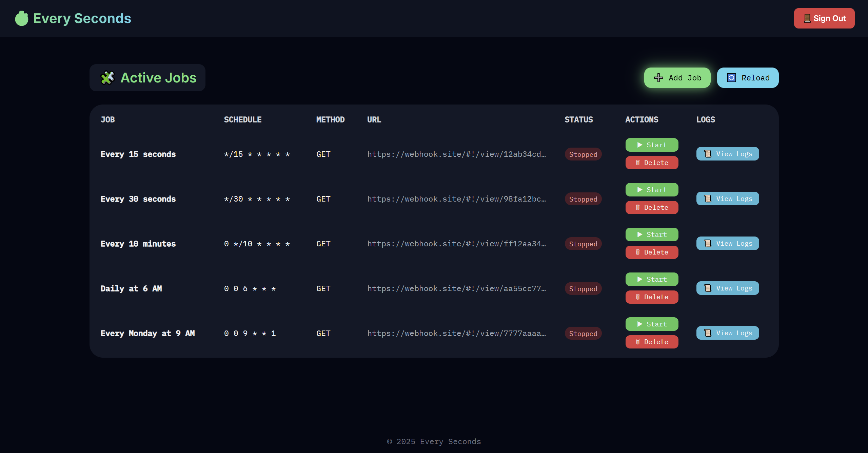Click the trash icon on Daily at 6 AM Delete button

pyautogui.click(x=638, y=297)
